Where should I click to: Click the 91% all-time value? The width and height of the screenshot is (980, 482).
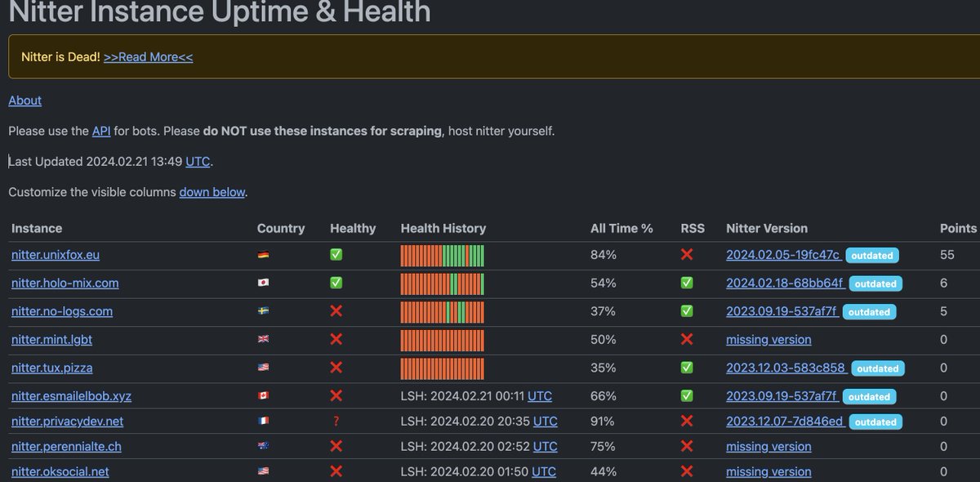click(x=603, y=422)
